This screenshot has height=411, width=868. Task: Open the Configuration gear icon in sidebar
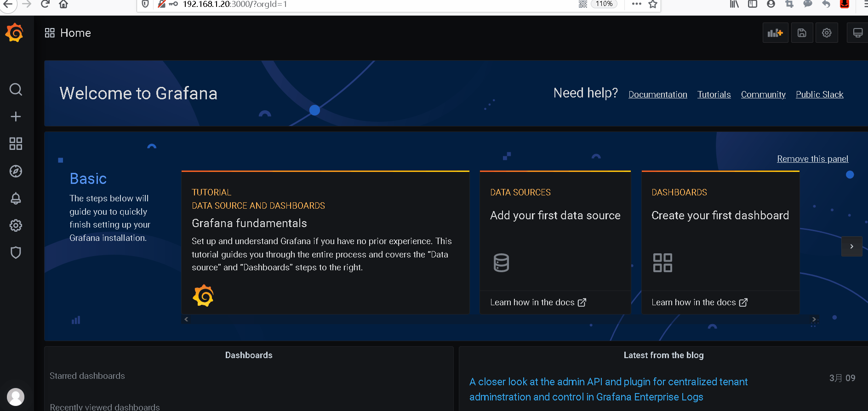16,225
